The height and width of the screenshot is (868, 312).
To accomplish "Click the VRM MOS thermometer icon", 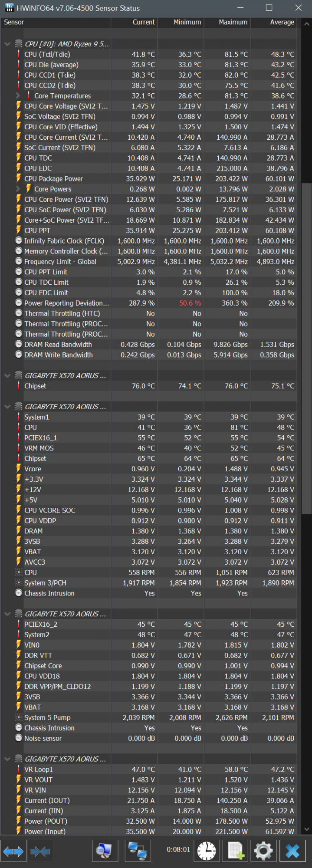I will (19, 448).
